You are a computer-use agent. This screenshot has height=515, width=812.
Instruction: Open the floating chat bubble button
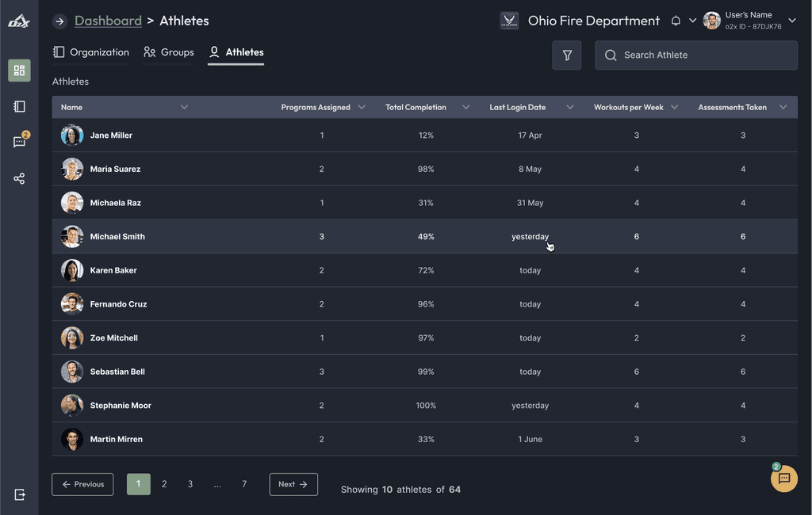point(783,479)
